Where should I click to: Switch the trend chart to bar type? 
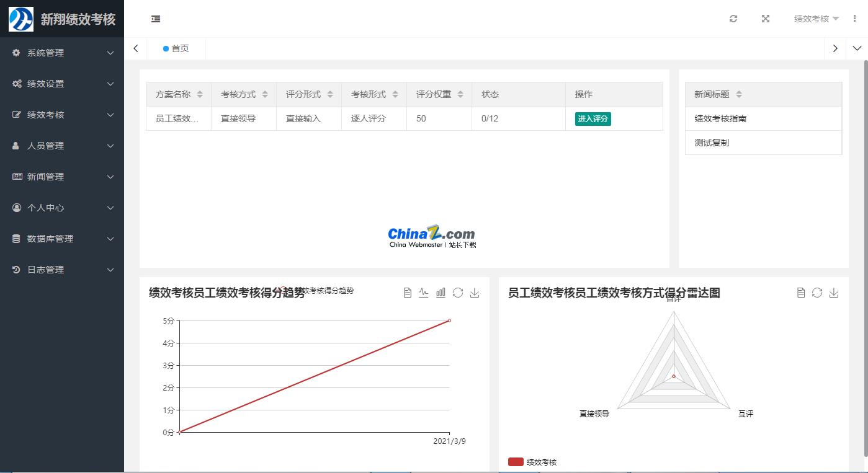[x=441, y=293]
